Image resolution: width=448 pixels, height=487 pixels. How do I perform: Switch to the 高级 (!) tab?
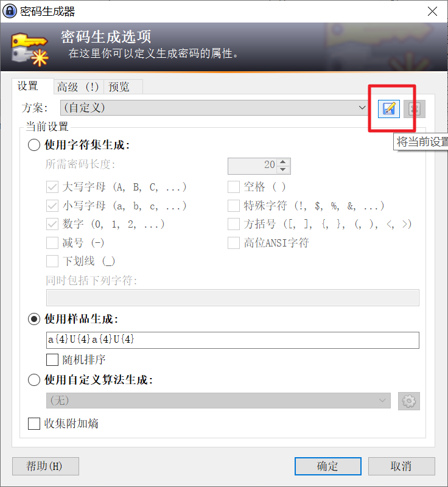click(79, 86)
